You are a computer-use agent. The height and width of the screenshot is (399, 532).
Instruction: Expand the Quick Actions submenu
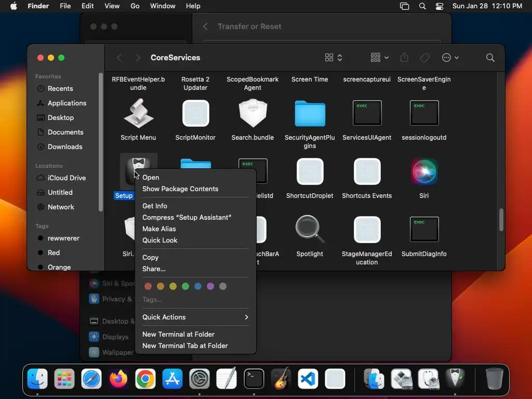pos(195,317)
